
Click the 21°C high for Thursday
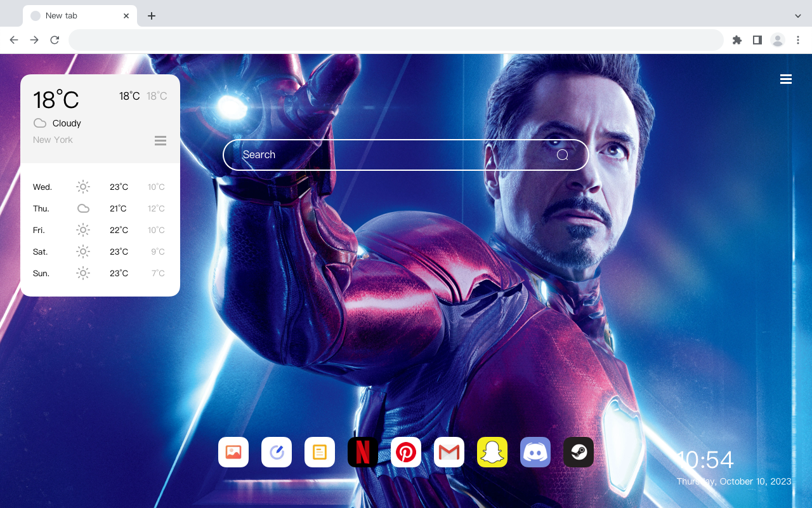coord(118,209)
